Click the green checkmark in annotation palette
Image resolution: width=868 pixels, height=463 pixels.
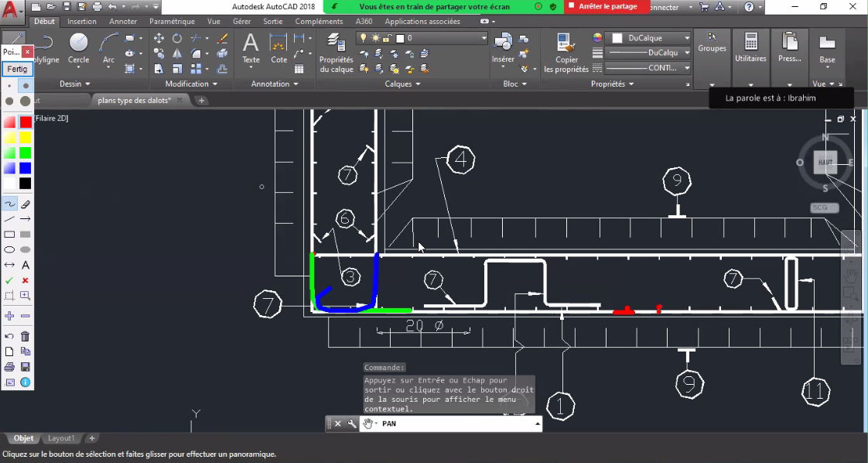pyautogui.click(x=9, y=281)
